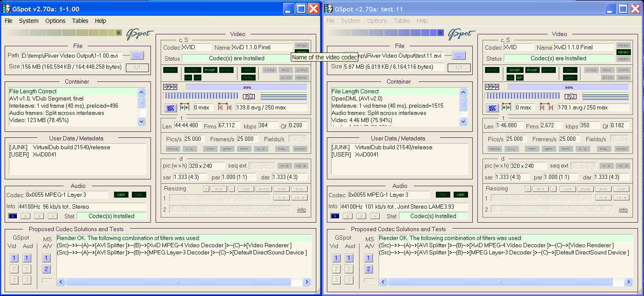Click the info link in left Resizing section
The width and height of the screenshot is (644, 296).
pos(301,209)
